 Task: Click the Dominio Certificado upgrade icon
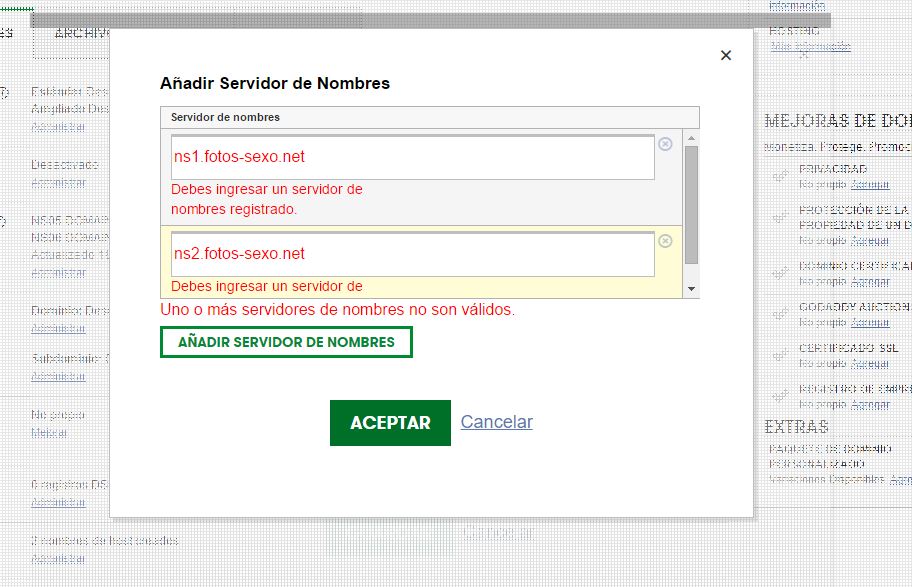pyautogui.click(x=781, y=273)
